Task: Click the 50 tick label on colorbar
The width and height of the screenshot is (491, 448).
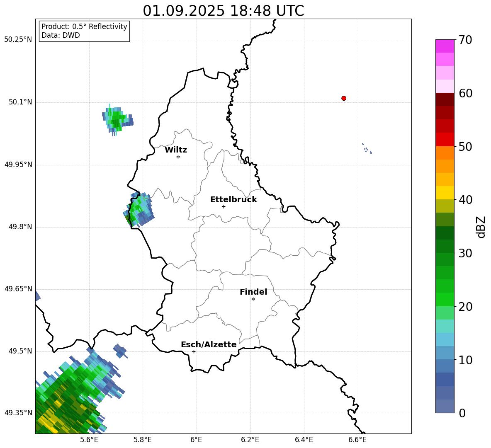Action: (465, 146)
